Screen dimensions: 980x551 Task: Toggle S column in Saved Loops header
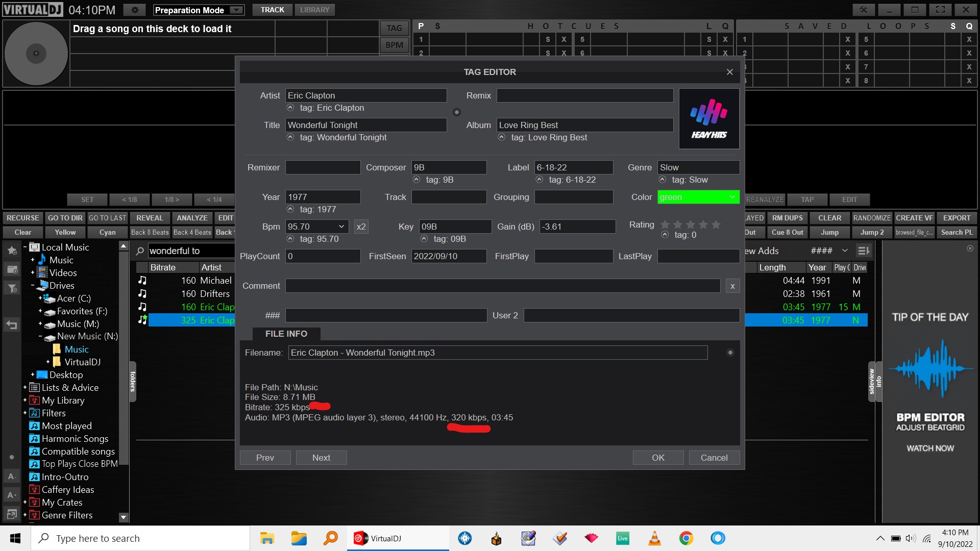pos(953,26)
